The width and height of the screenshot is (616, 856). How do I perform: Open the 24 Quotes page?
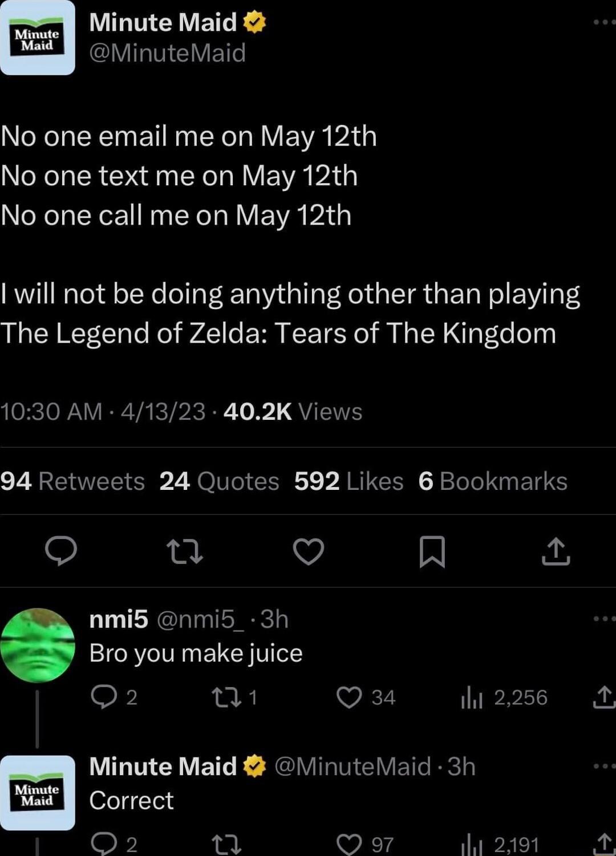point(218,481)
